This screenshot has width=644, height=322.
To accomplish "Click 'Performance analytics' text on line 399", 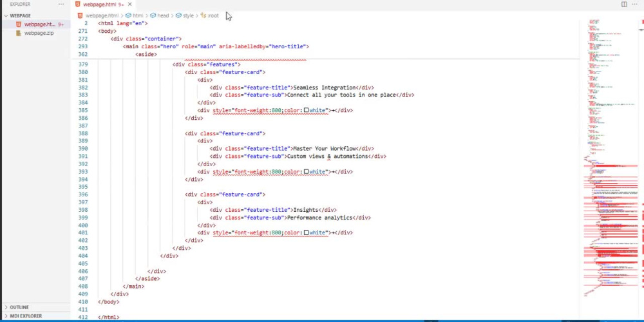I will 319,218.
